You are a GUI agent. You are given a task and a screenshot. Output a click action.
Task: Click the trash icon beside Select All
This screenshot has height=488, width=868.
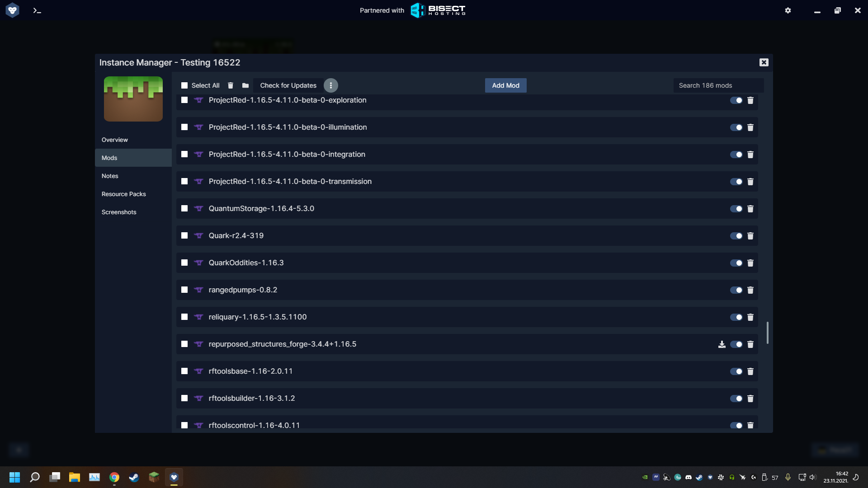click(x=231, y=85)
